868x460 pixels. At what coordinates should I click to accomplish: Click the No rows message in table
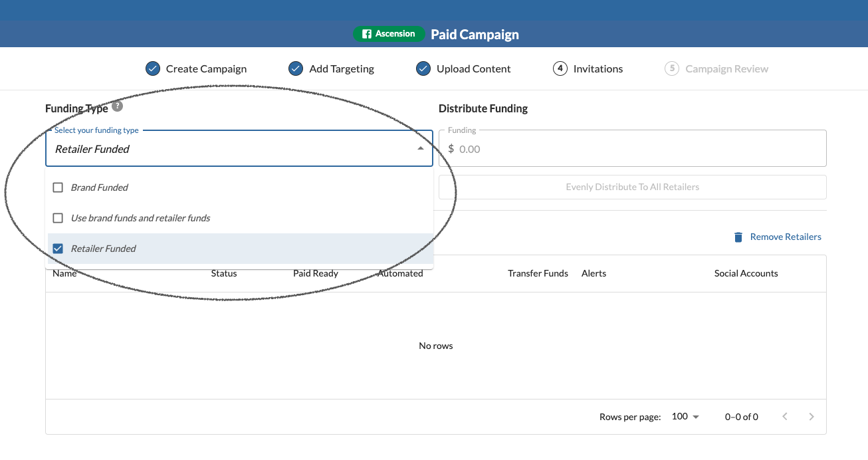tap(436, 346)
